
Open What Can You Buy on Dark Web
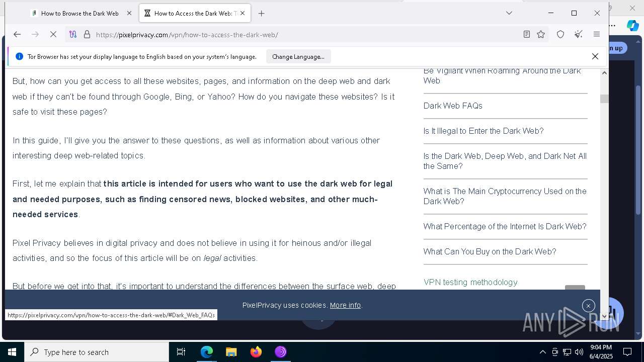(490, 251)
